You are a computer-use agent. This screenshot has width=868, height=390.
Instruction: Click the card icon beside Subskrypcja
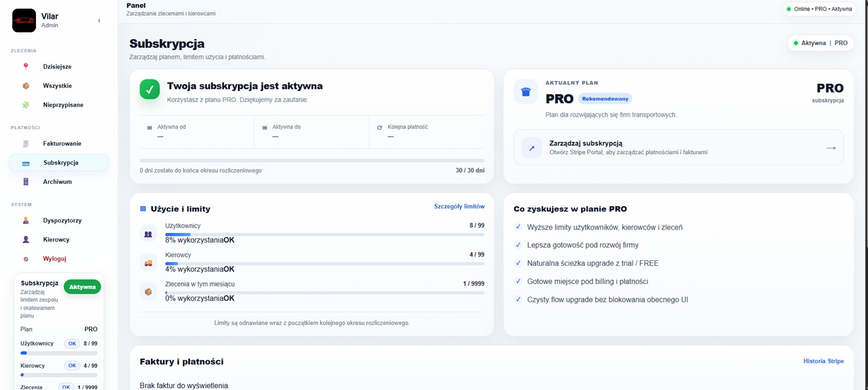click(x=26, y=163)
